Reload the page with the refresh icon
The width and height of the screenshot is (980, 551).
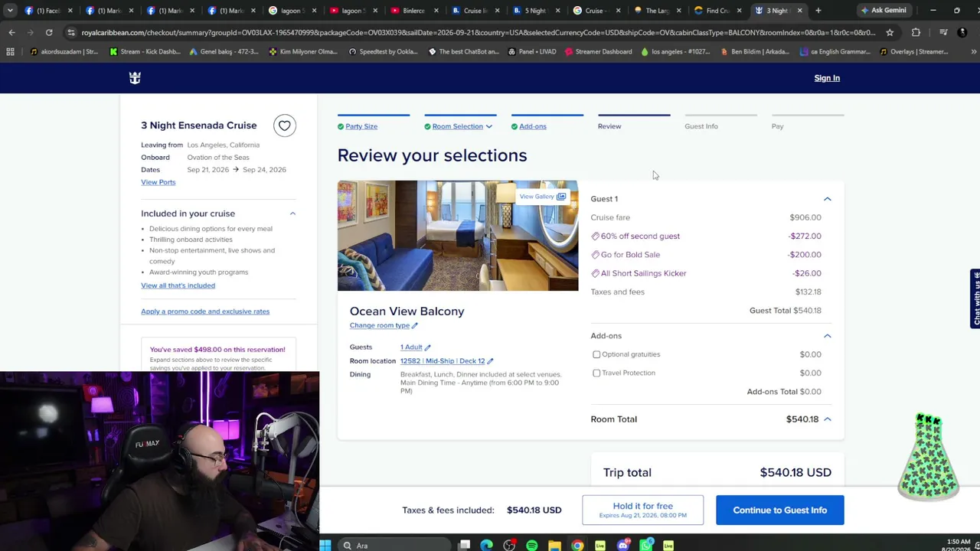[x=49, y=32]
